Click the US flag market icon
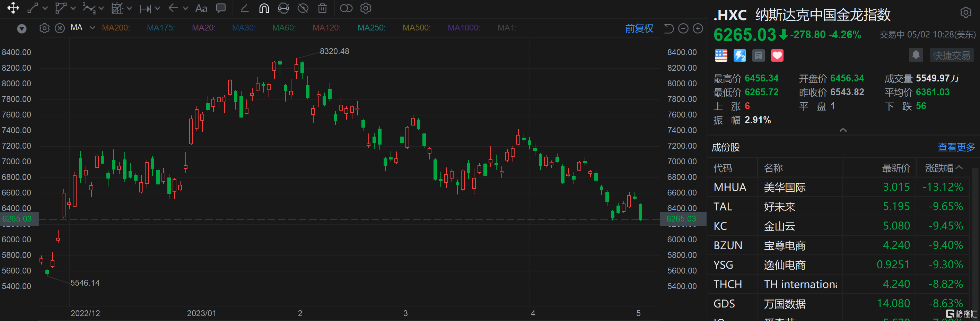Image resolution: width=980 pixels, height=321 pixels. click(x=720, y=55)
